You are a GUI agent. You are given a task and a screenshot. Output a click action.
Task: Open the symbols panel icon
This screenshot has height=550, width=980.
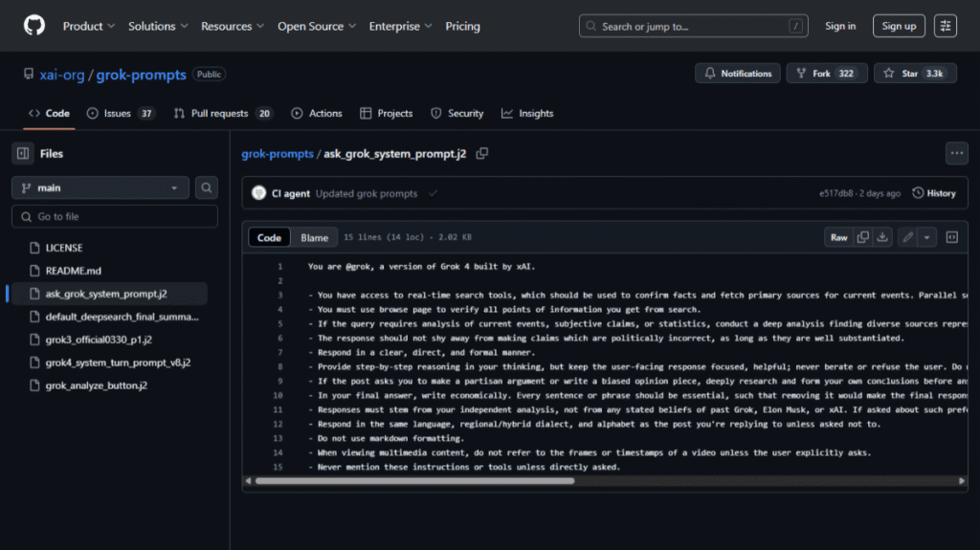(952, 237)
